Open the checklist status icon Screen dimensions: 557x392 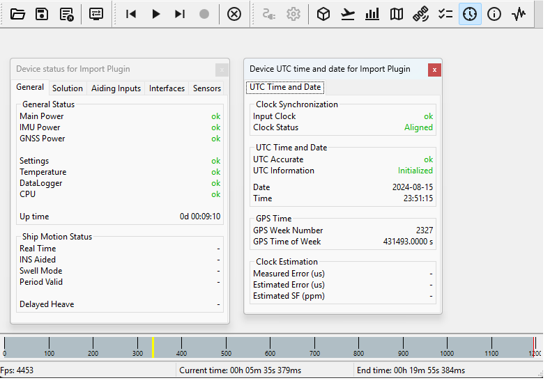445,14
